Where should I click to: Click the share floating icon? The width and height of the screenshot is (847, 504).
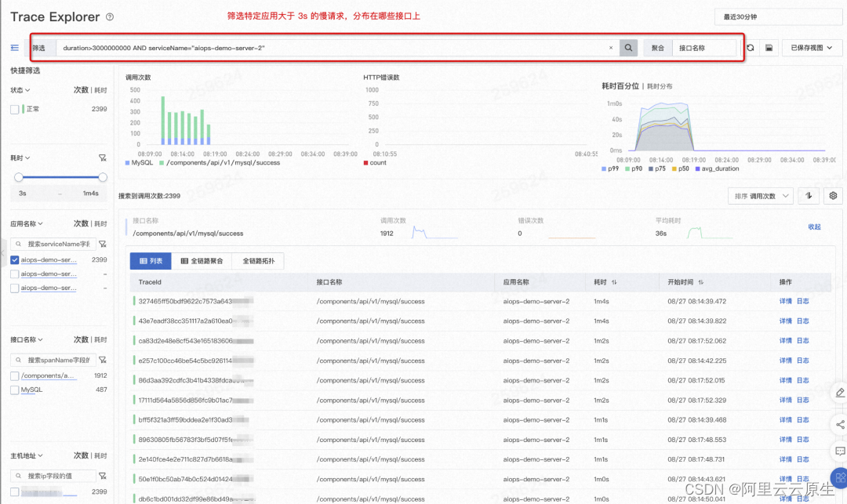840,425
